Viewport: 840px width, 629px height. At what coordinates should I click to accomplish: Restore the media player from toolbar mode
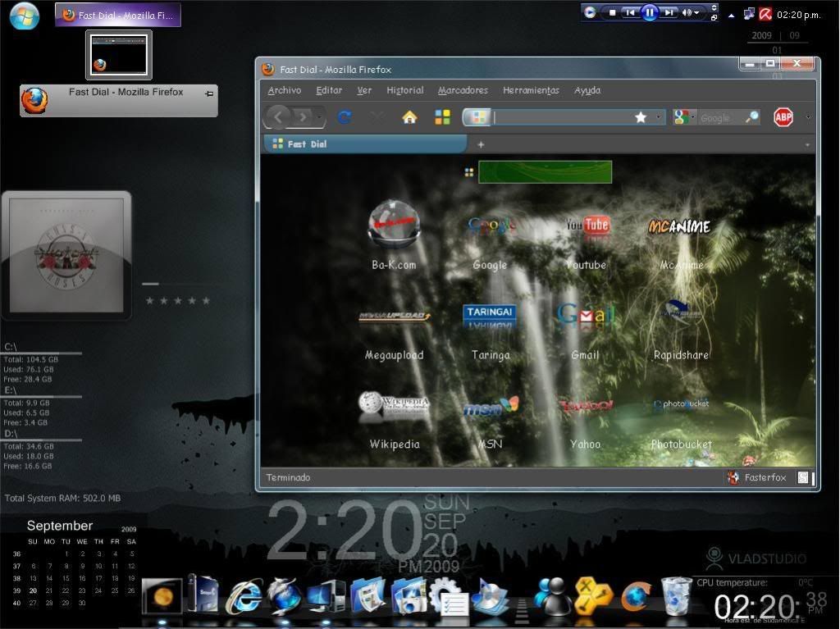click(x=714, y=18)
